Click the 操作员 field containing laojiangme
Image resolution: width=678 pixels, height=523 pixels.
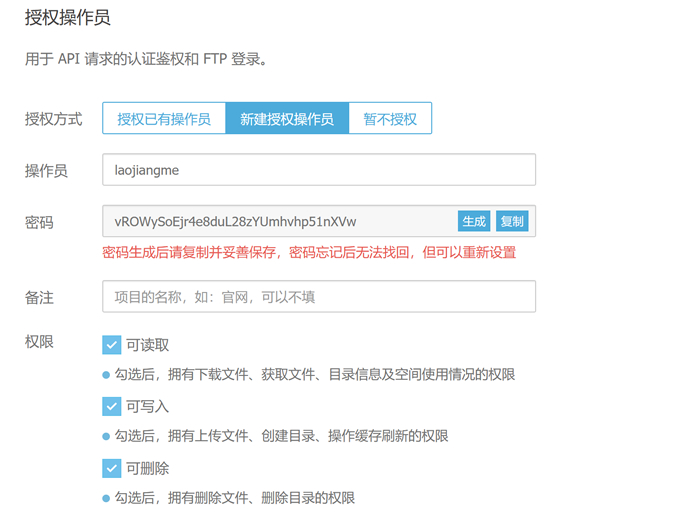pyautogui.click(x=319, y=170)
